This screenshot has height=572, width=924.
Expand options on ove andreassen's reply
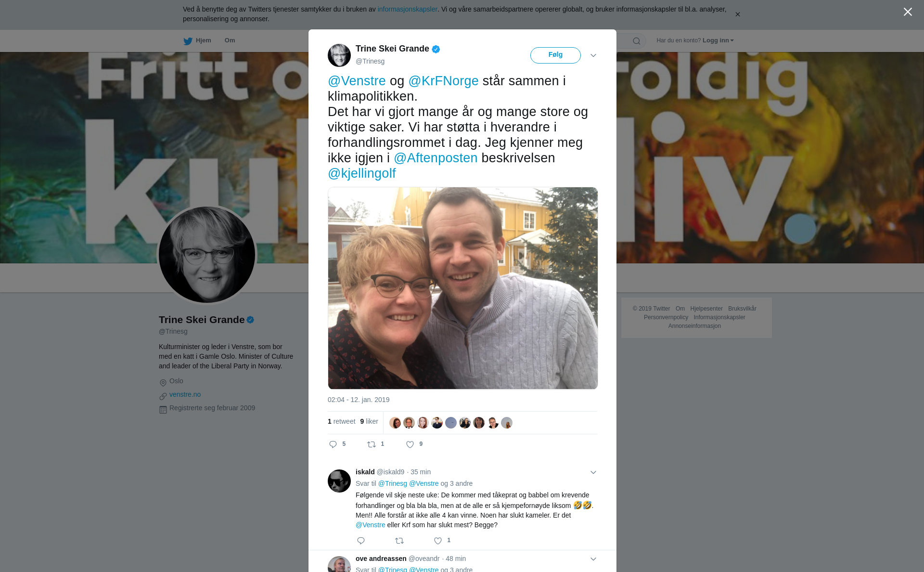point(593,559)
